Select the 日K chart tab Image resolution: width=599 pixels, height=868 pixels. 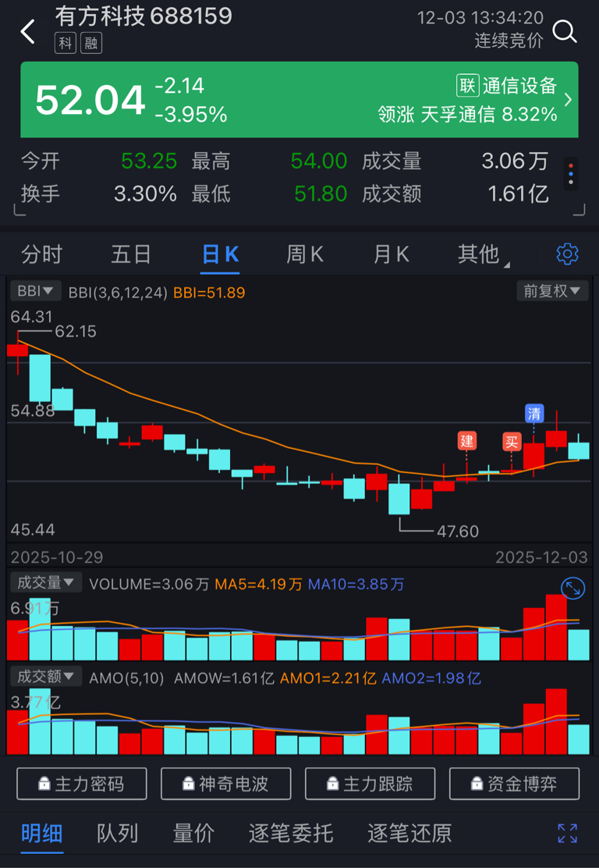220,254
